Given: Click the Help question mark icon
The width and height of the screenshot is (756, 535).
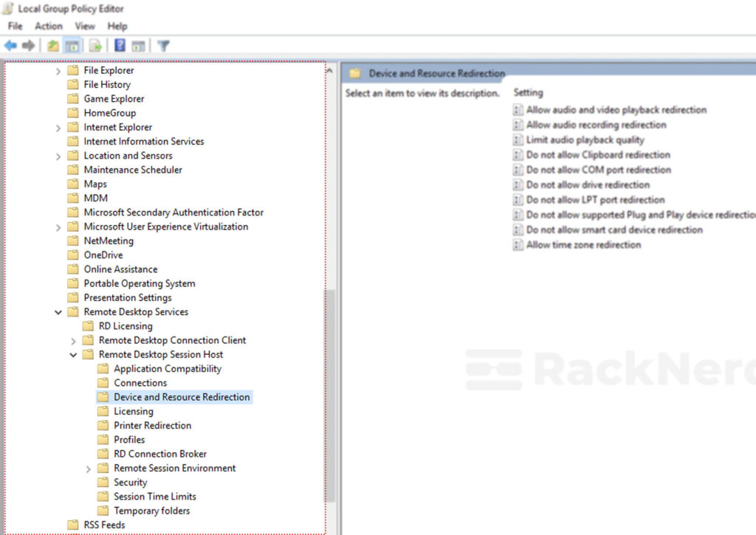Looking at the screenshot, I should click(120, 45).
